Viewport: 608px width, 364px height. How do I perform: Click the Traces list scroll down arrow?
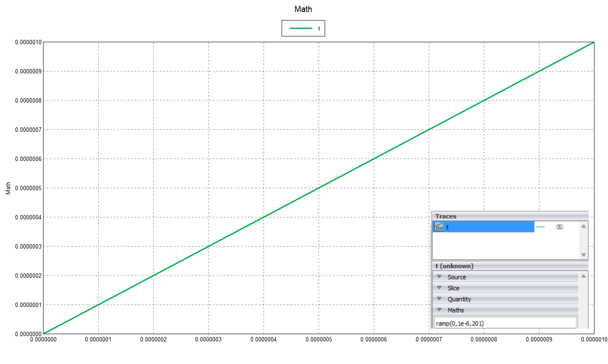click(583, 255)
